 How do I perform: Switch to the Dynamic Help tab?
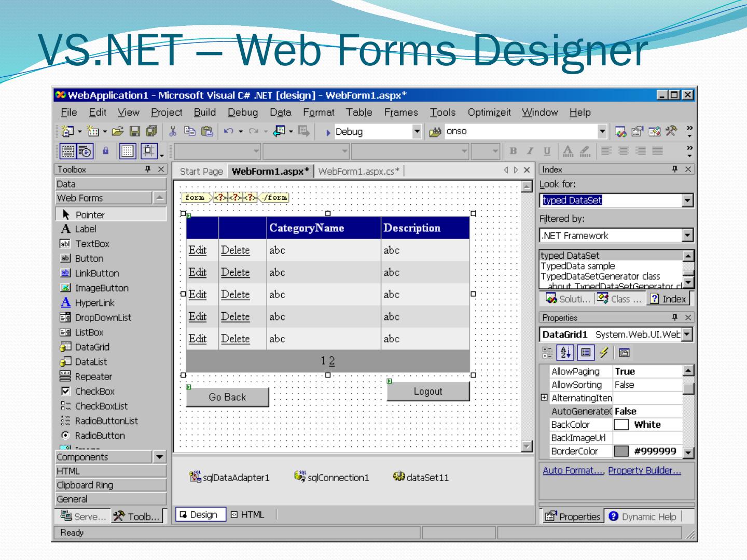643,517
